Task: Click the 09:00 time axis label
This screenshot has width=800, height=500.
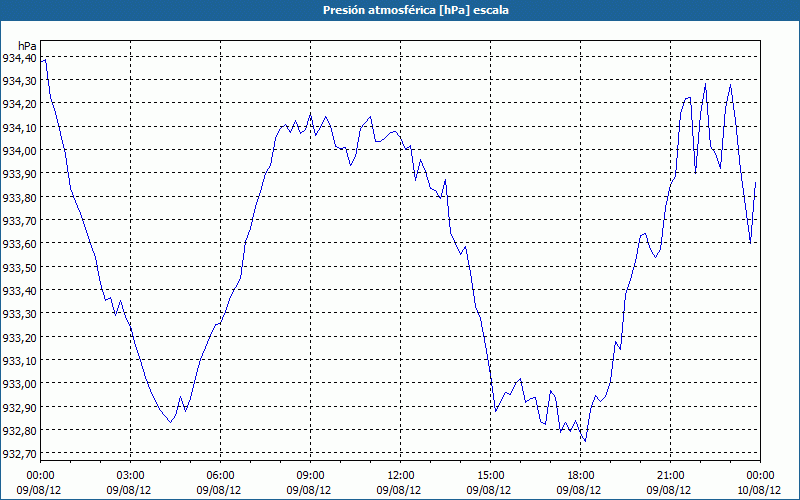Action: [x=310, y=476]
